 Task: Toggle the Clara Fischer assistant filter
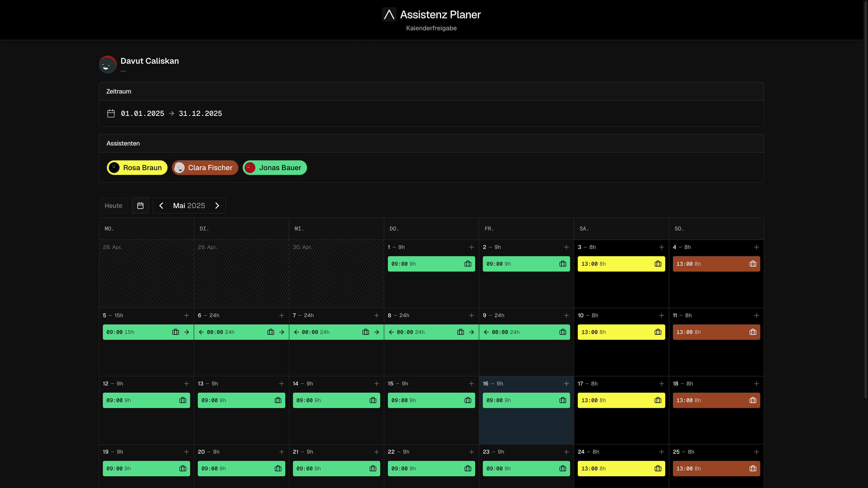pos(205,168)
